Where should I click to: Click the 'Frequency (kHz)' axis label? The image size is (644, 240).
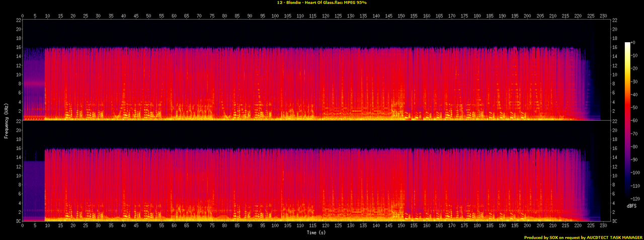(x=6, y=120)
